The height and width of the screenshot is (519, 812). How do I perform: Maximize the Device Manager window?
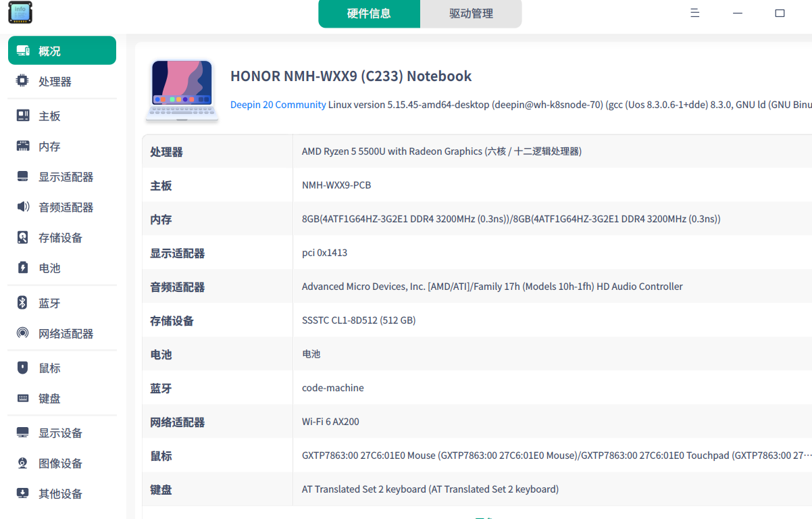click(x=780, y=13)
